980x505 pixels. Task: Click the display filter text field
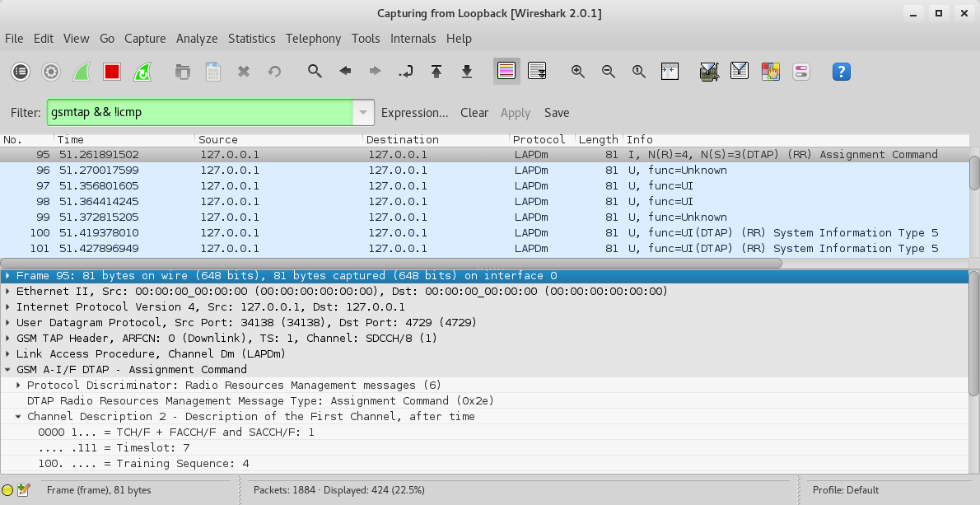click(200, 113)
